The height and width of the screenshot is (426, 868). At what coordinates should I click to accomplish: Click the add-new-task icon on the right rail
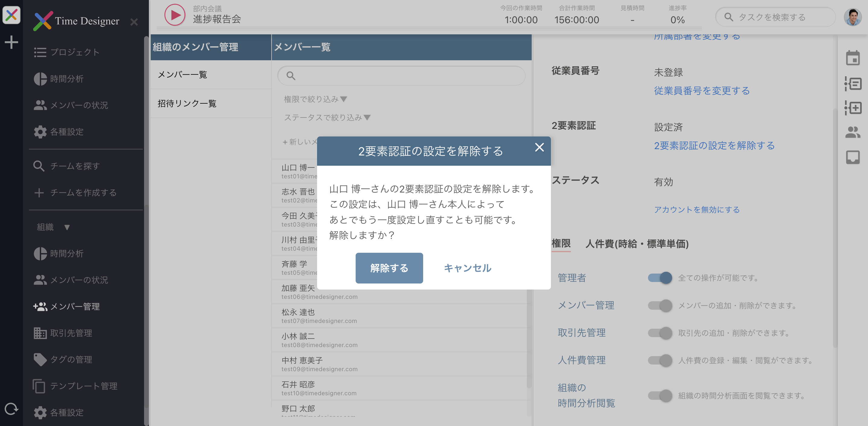(853, 108)
